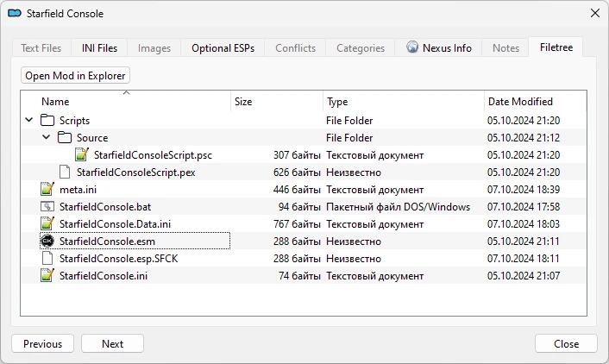Click the 74 байты size cell
Screen dimensions: 609x364
[299, 276]
